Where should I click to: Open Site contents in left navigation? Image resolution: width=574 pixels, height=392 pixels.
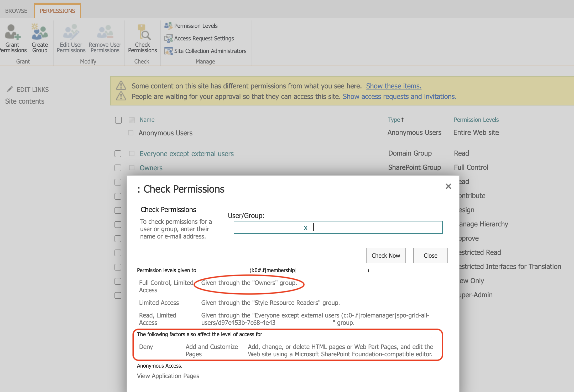point(25,101)
